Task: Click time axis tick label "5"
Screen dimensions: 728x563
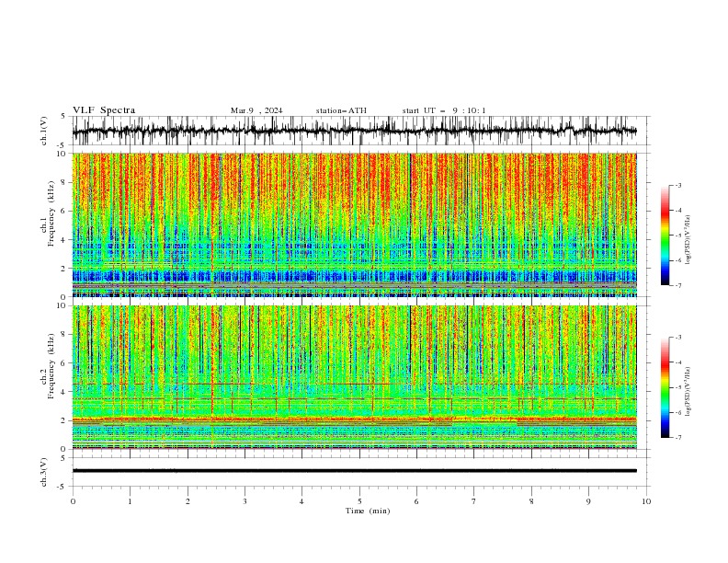Action: (x=359, y=501)
